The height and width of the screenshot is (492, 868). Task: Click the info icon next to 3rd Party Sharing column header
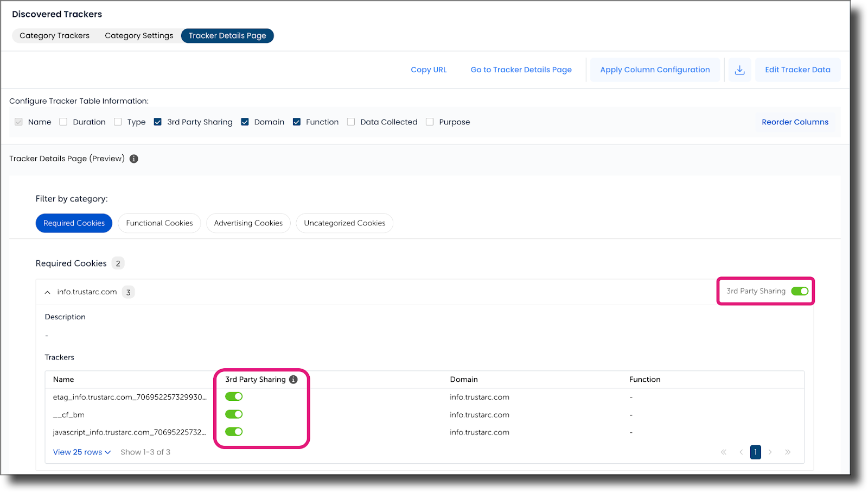pyautogui.click(x=293, y=380)
